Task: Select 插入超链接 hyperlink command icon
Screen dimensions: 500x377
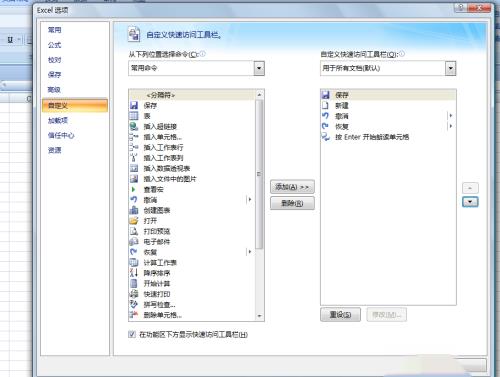Action: coord(134,126)
